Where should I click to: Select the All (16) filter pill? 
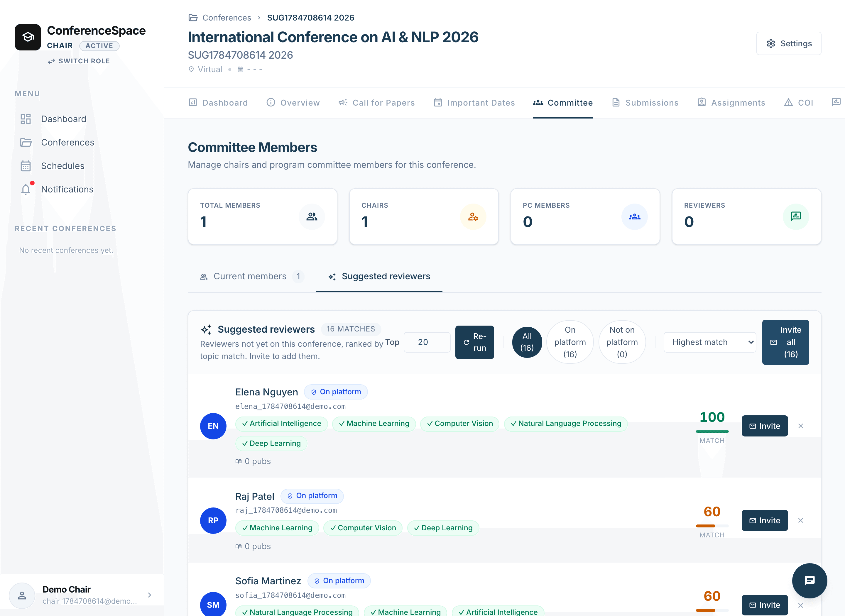527,342
